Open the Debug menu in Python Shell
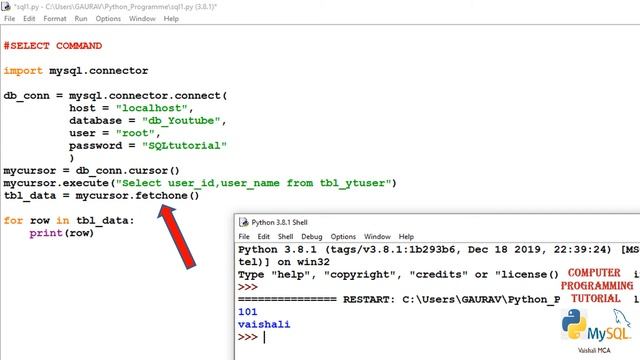The width and height of the screenshot is (640, 360). 311,237
